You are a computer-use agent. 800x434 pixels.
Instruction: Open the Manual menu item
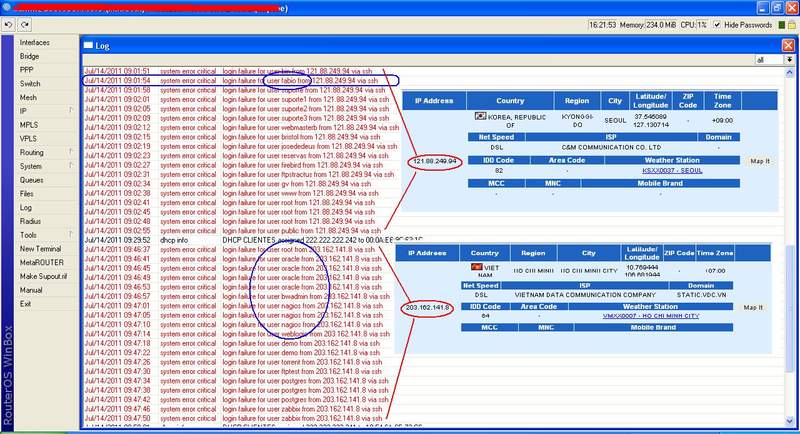point(31,290)
